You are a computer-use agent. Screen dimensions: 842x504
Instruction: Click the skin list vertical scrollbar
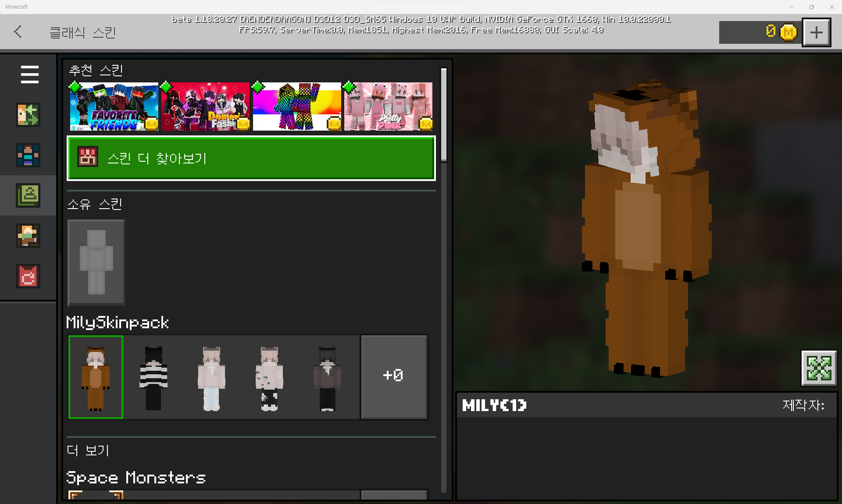[x=443, y=115]
